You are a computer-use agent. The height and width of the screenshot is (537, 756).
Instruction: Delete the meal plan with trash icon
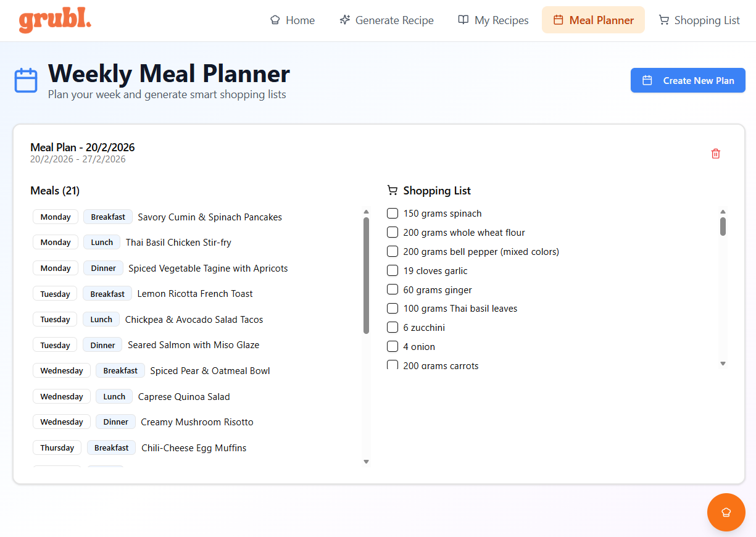point(715,154)
